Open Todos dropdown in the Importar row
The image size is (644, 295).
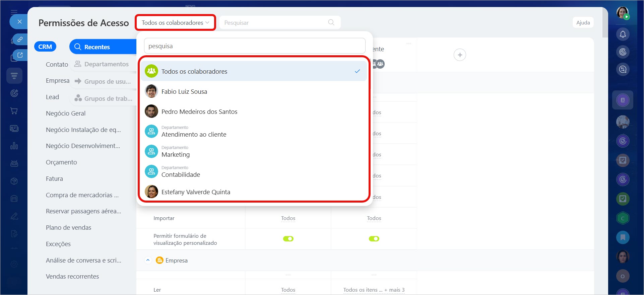tap(288, 218)
